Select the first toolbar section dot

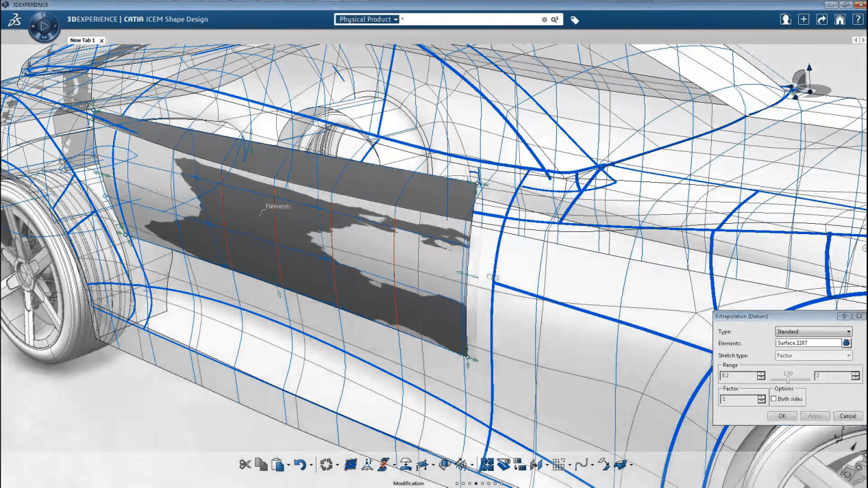457,483
